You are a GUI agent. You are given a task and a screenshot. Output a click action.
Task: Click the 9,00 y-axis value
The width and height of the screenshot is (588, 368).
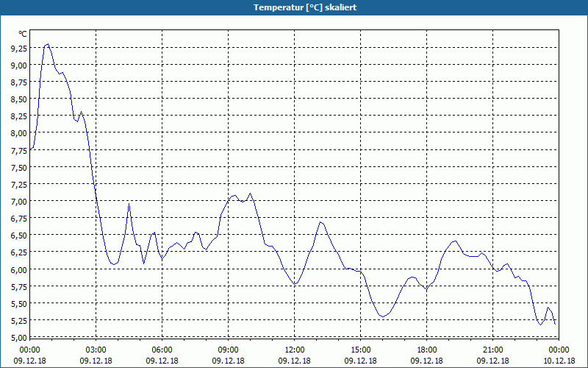click(19, 66)
